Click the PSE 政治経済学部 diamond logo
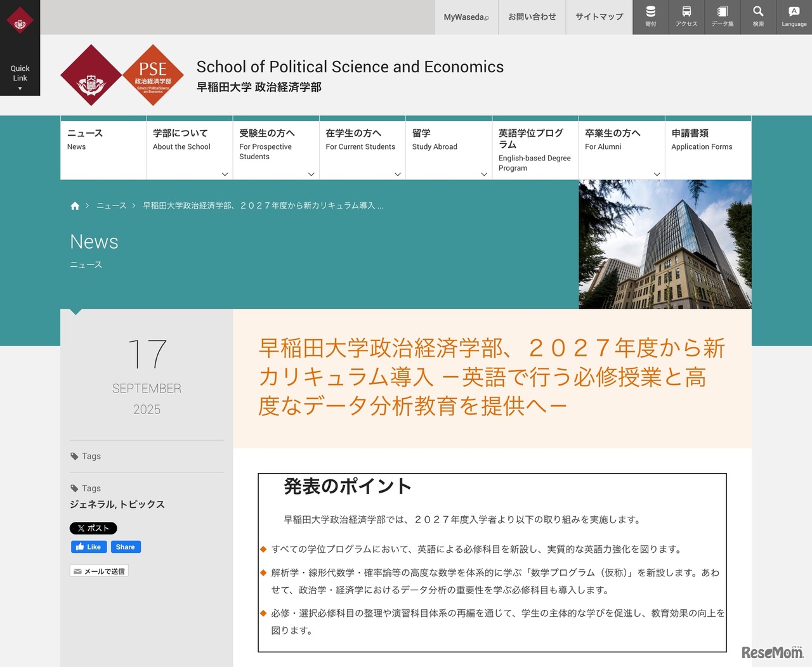Screen dimensions: 812x667 (x=152, y=75)
